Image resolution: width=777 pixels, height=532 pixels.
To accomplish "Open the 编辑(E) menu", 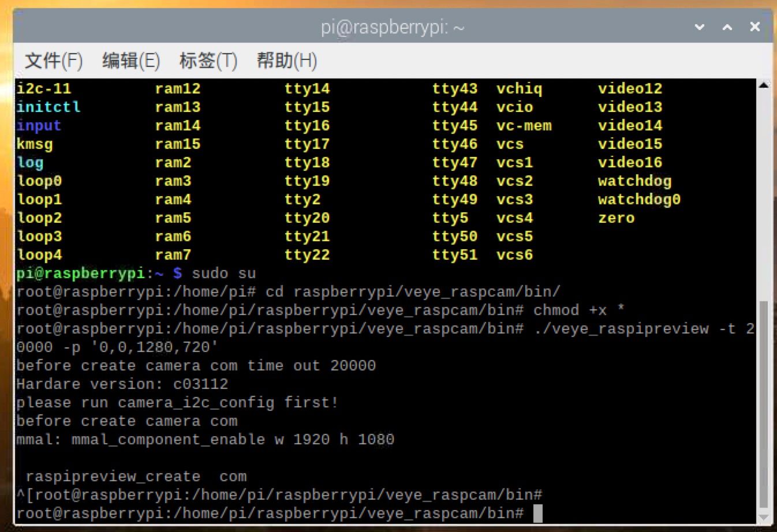I will point(130,61).
